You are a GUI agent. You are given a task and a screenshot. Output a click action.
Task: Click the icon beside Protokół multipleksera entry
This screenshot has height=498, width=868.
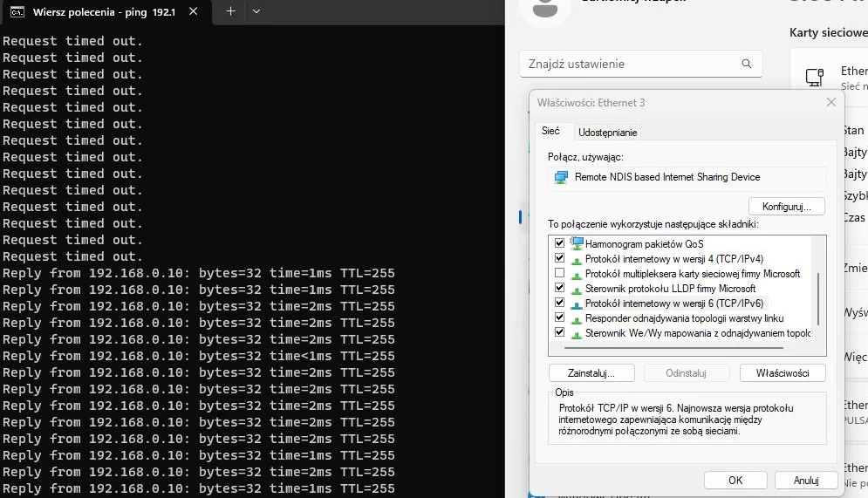tap(577, 275)
